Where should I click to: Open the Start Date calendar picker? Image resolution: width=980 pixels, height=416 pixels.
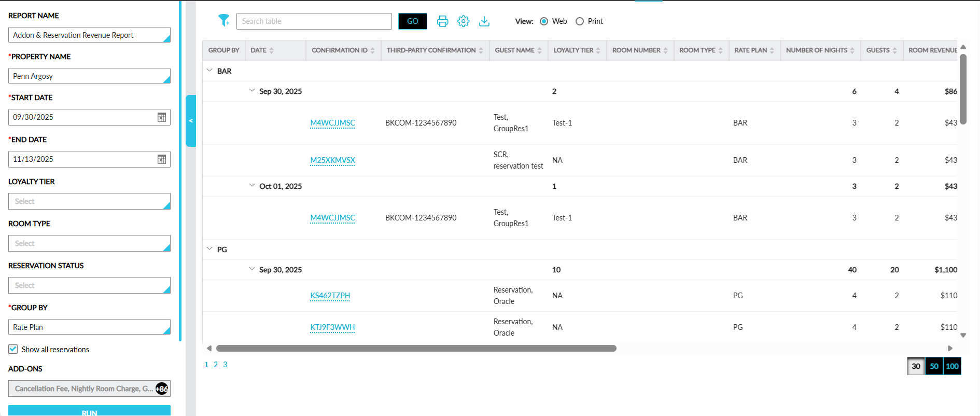coord(162,117)
